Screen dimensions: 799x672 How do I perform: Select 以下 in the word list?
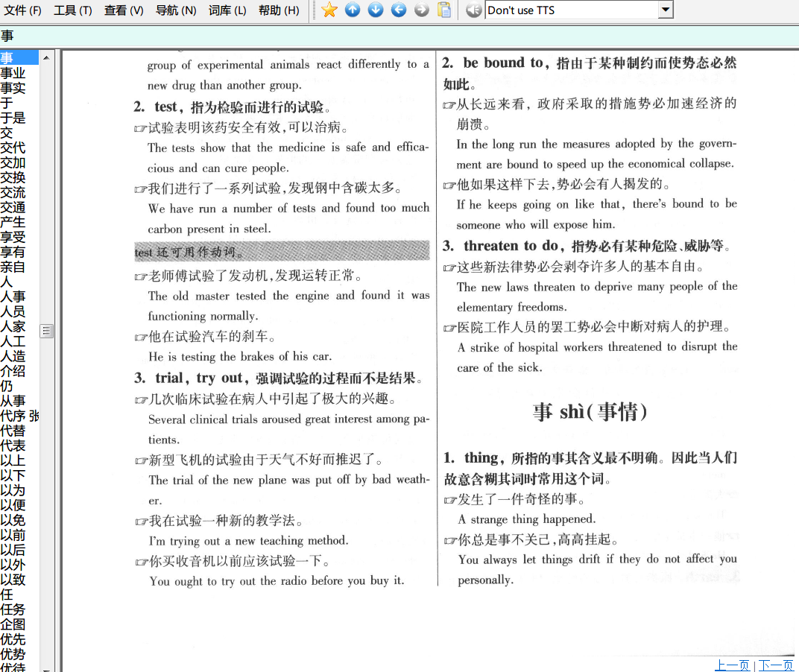13,475
